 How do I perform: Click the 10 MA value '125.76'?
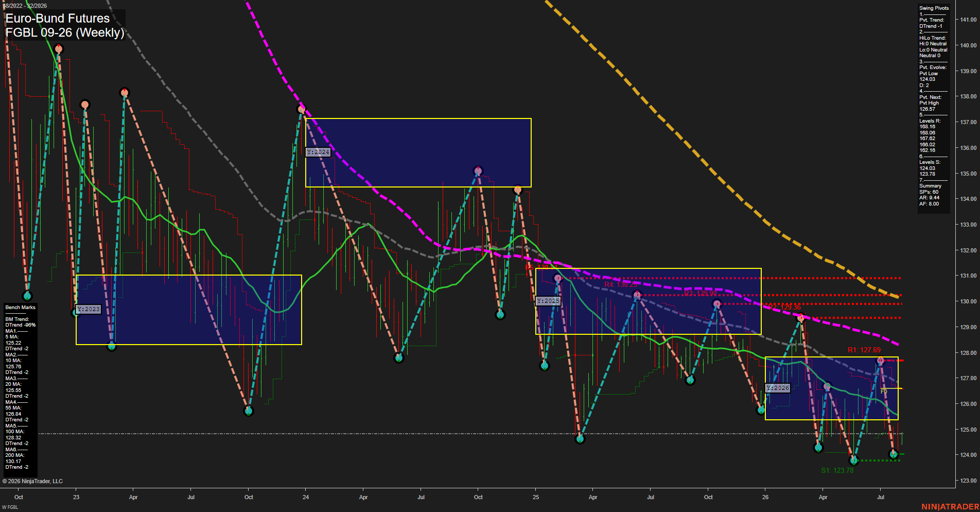(x=13, y=367)
